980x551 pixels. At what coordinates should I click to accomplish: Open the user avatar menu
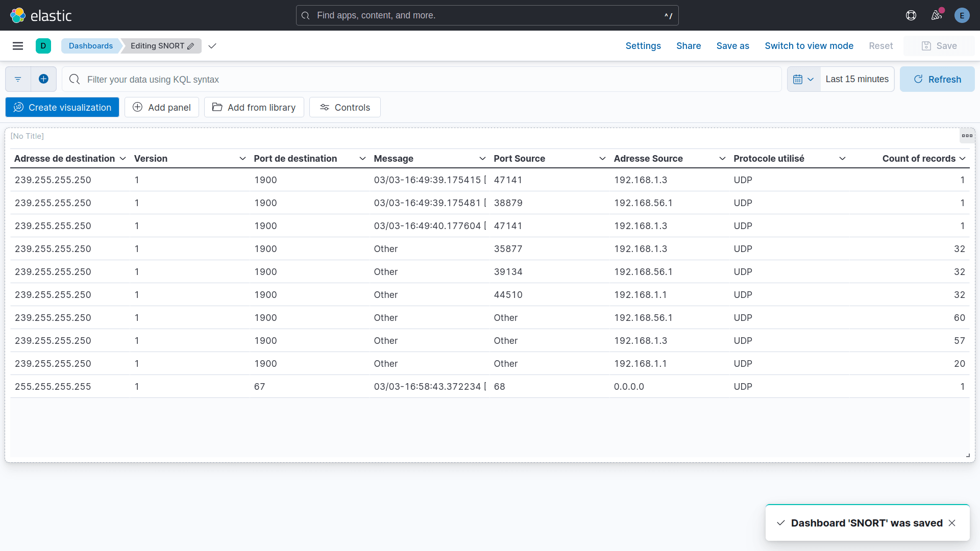[962, 15]
